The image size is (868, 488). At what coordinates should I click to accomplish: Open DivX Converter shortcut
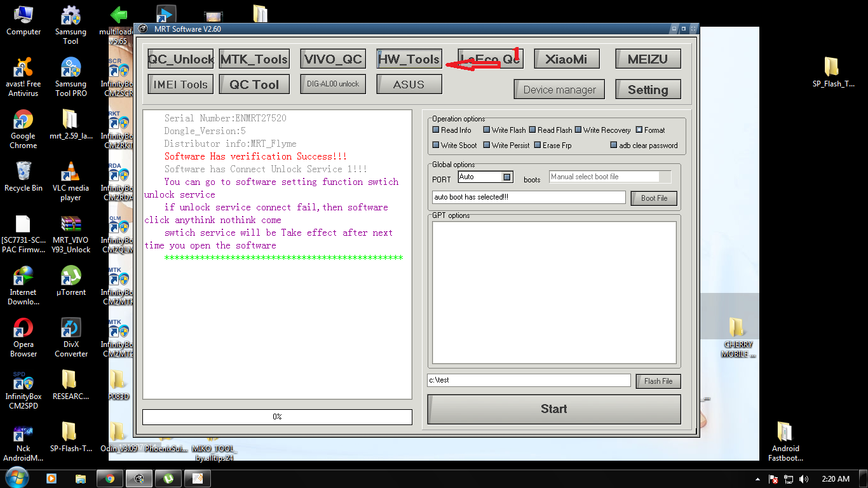pyautogui.click(x=71, y=337)
